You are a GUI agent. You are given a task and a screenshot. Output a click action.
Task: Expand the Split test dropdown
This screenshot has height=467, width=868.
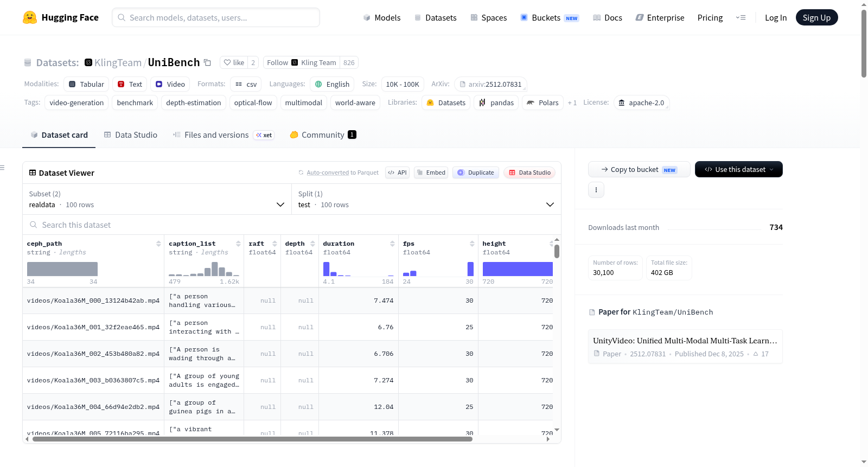tap(426, 199)
